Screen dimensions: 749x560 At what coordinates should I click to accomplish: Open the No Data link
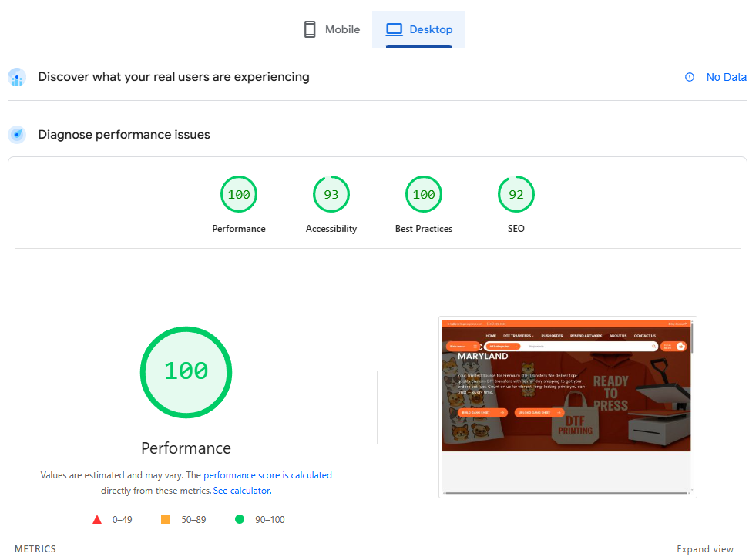coord(726,77)
